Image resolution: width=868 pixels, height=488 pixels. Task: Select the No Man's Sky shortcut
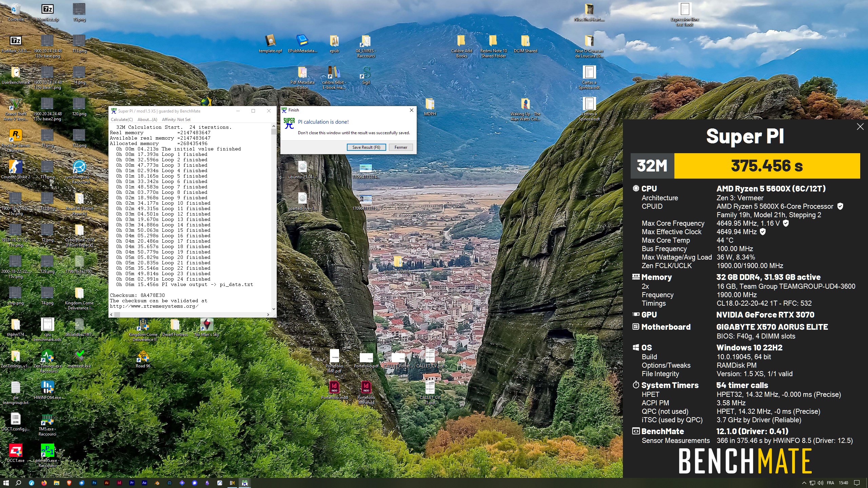(206, 327)
